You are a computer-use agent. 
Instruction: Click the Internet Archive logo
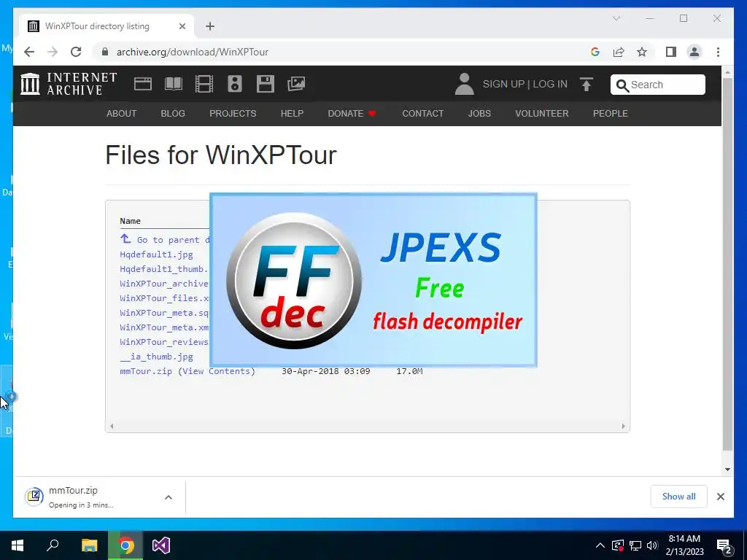(x=69, y=84)
